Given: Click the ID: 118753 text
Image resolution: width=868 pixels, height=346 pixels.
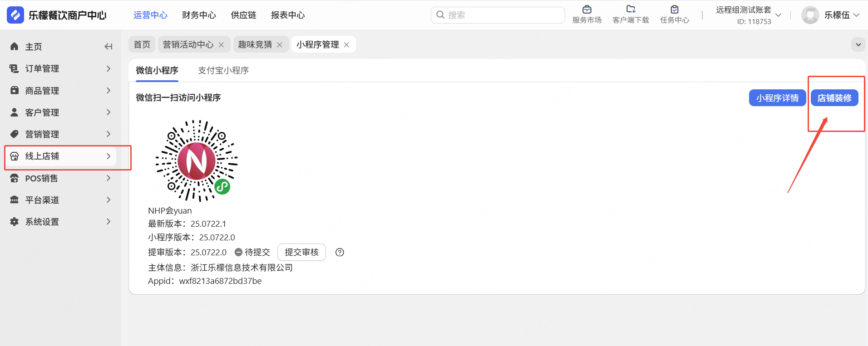Looking at the screenshot, I should pyautogui.click(x=754, y=21).
